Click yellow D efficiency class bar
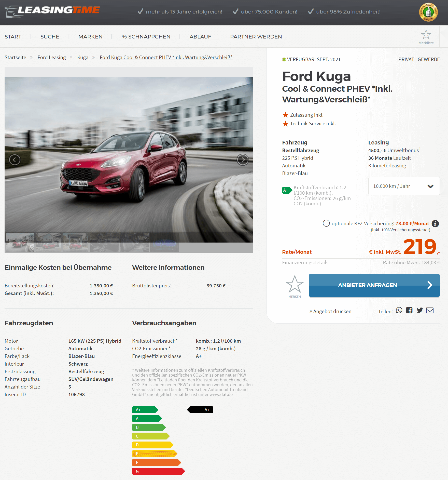The image size is (448, 480). (153, 445)
